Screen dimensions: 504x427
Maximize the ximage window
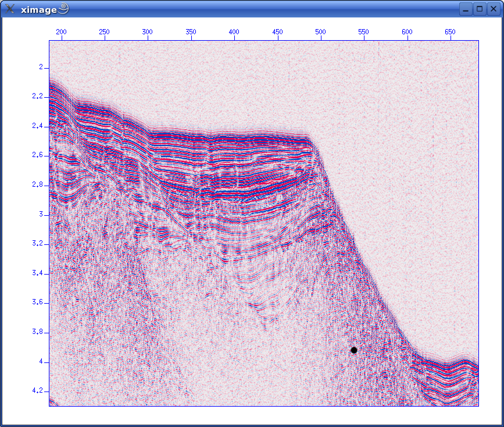[x=480, y=9]
